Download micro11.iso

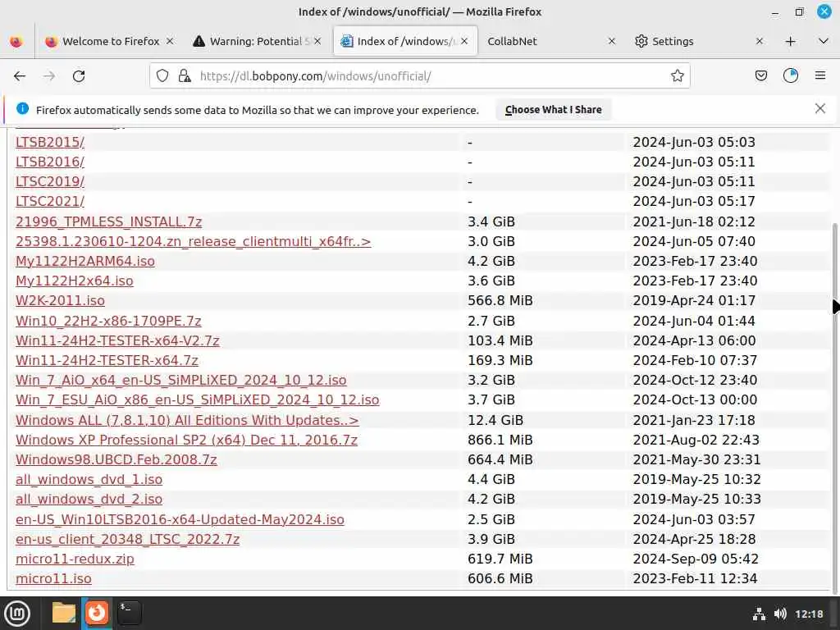pos(53,579)
